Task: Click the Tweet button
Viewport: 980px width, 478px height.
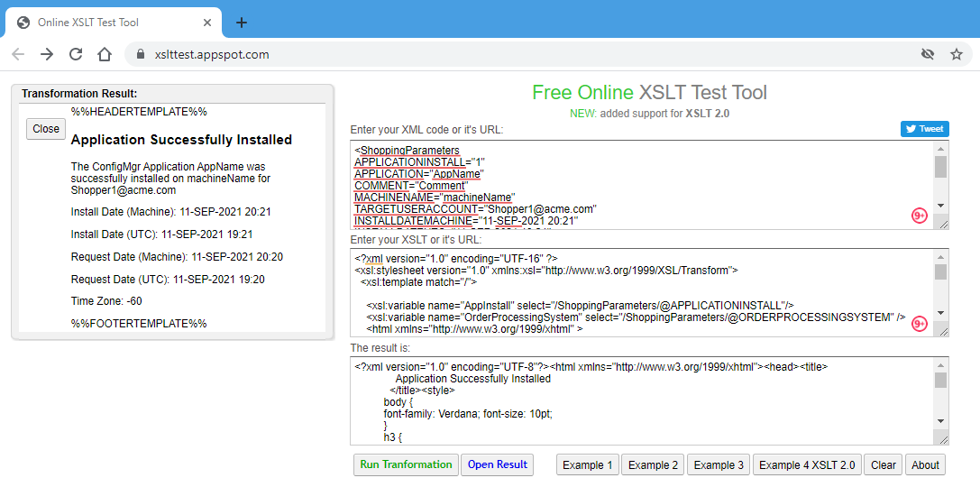Action: 924,129
